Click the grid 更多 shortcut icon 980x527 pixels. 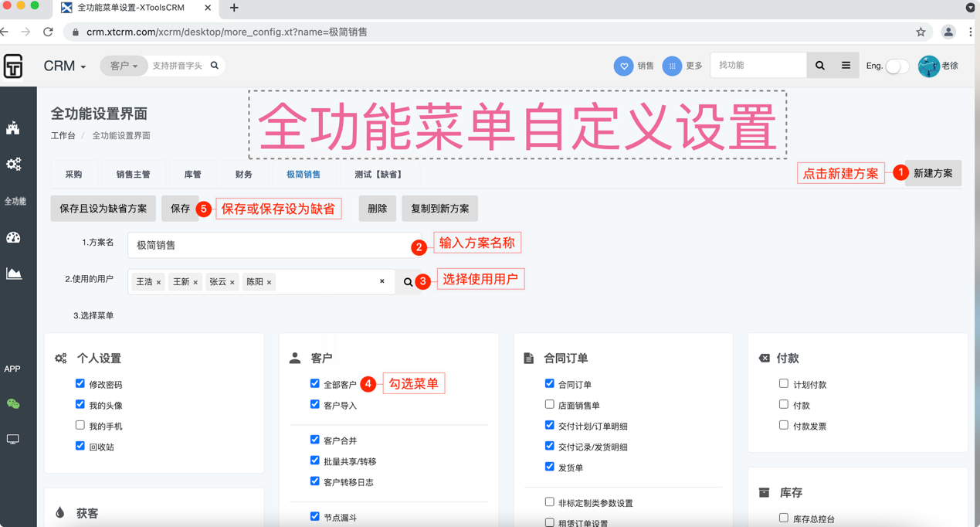point(672,66)
